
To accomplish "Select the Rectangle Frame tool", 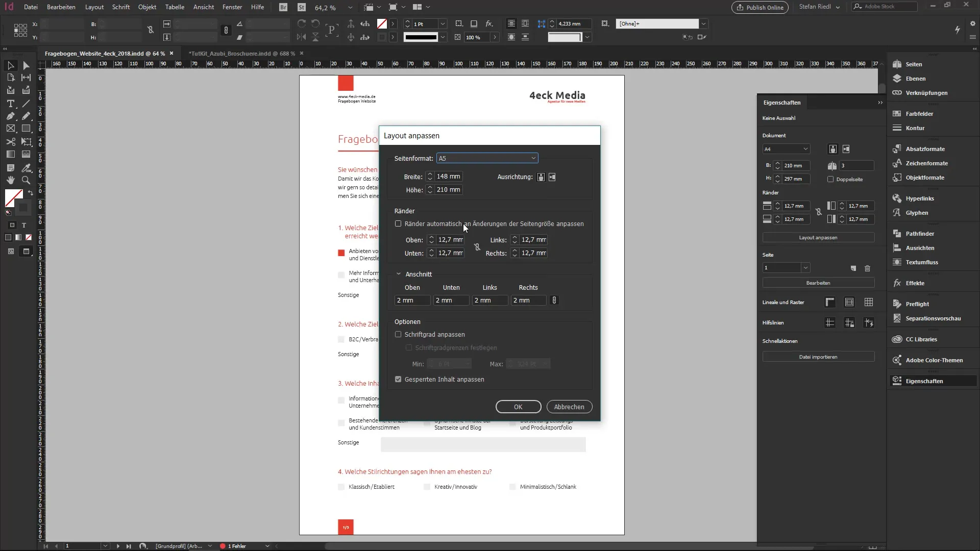I will [10, 129].
